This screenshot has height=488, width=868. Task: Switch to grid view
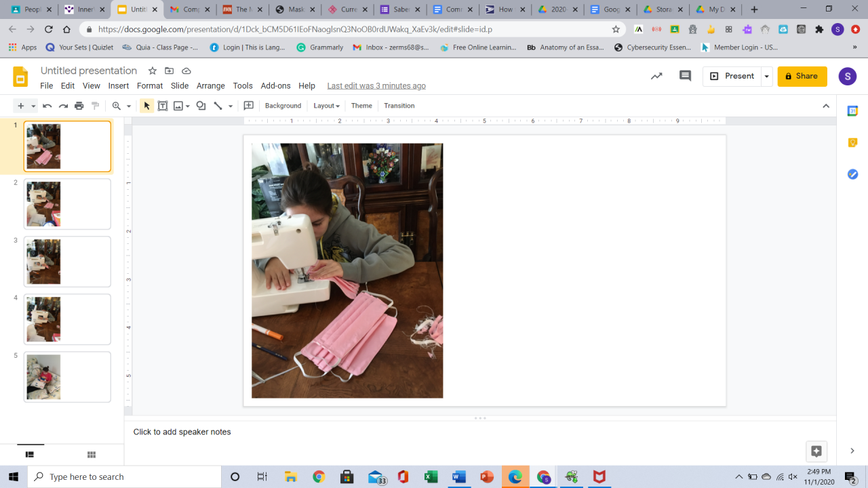92,454
